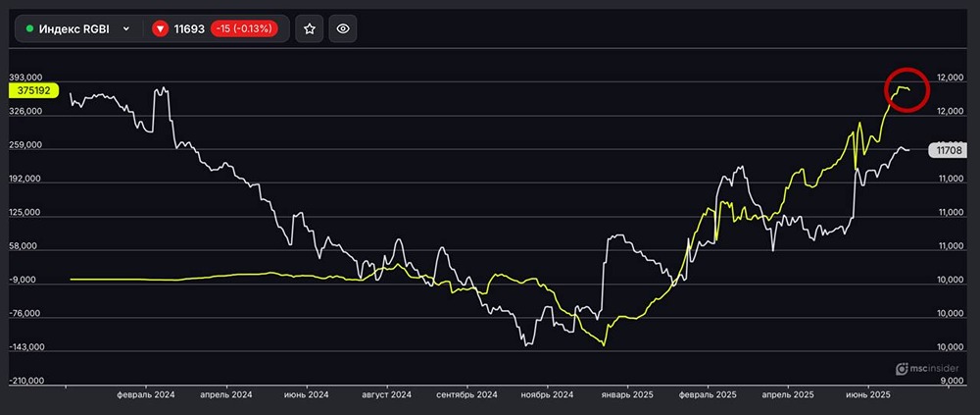Click the msc insider logo icon symbol
Viewport: 980px width, 415px height.
pos(903,369)
